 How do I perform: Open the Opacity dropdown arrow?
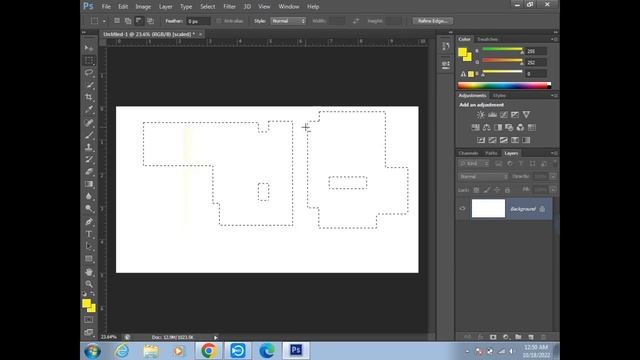553,177
